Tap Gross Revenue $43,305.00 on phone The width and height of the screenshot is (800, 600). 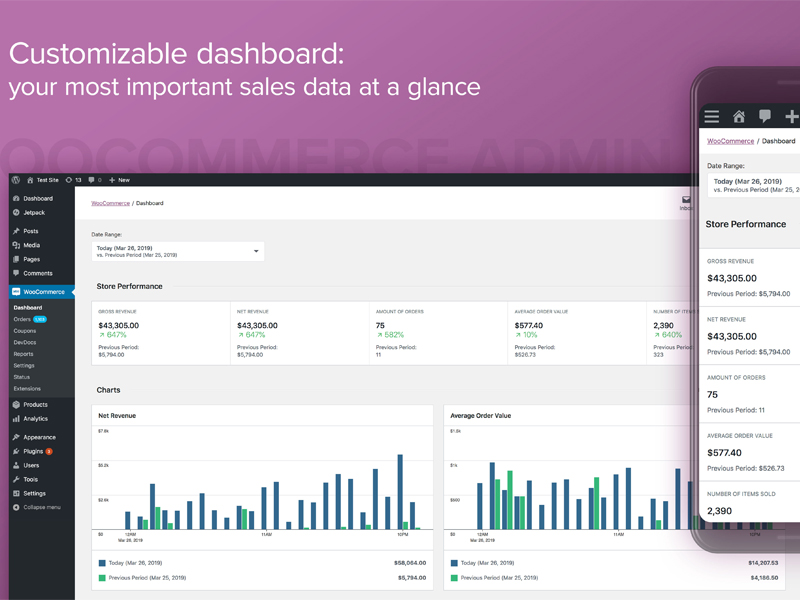pos(732,279)
